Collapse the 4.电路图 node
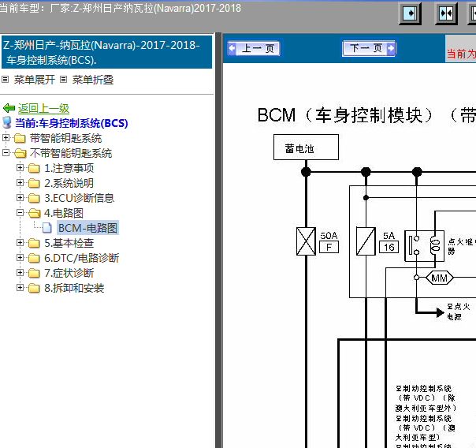This screenshot has height=448, width=476. pos(20,212)
